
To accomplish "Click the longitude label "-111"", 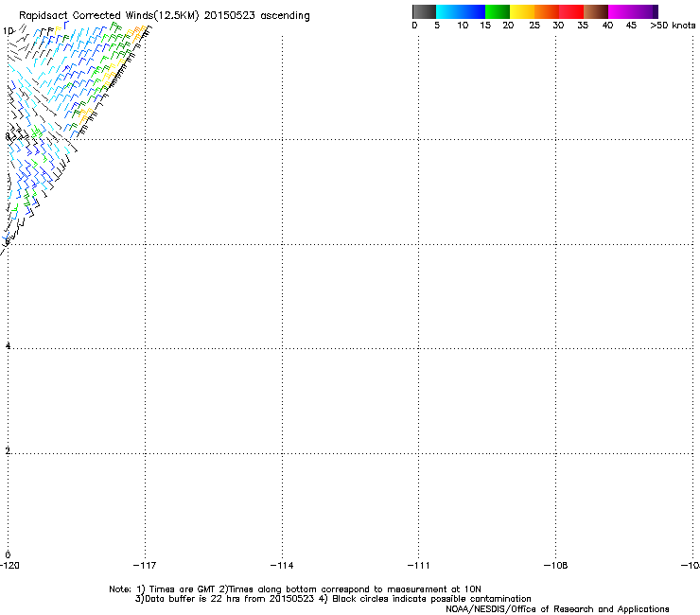I will [x=418, y=566].
